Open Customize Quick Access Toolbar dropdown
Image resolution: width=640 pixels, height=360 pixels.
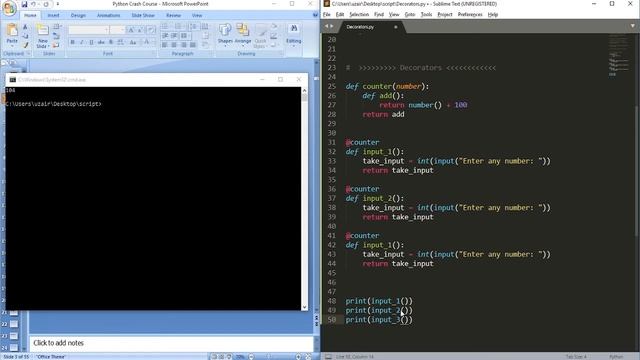point(58,4)
